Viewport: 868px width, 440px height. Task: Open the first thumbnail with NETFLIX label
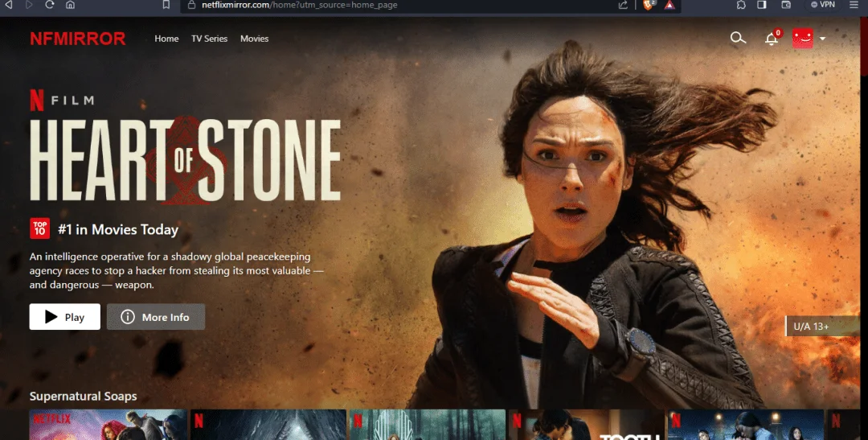(x=108, y=425)
